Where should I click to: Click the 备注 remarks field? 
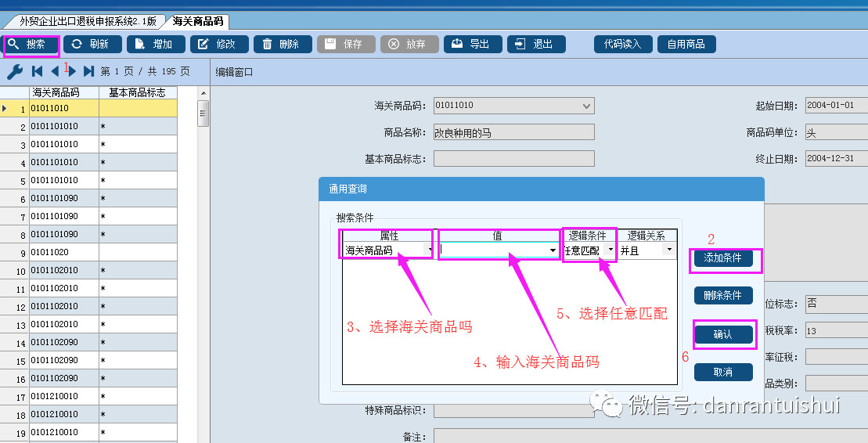650,436
